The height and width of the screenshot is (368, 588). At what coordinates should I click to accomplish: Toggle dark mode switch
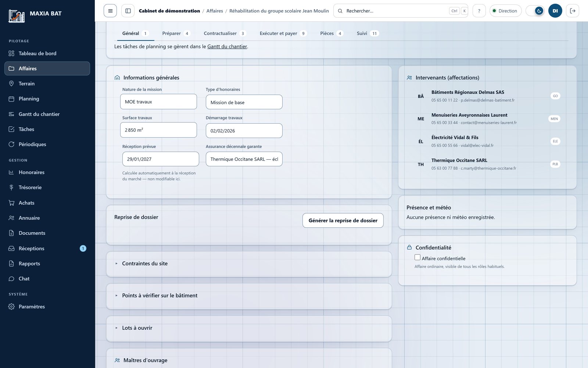(x=535, y=11)
